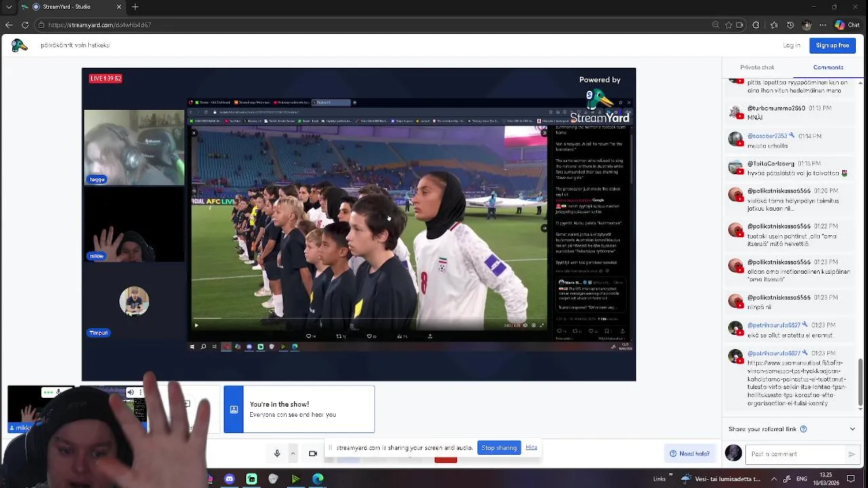The height and width of the screenshot is (488, 868).
Task: Click Log in
Action: 791,45
